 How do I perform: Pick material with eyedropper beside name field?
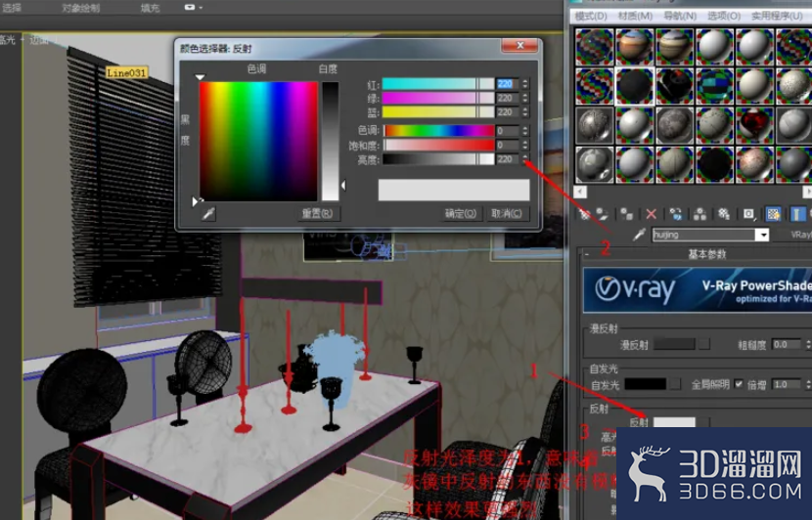pyautogui.click(x=640, y=235)
